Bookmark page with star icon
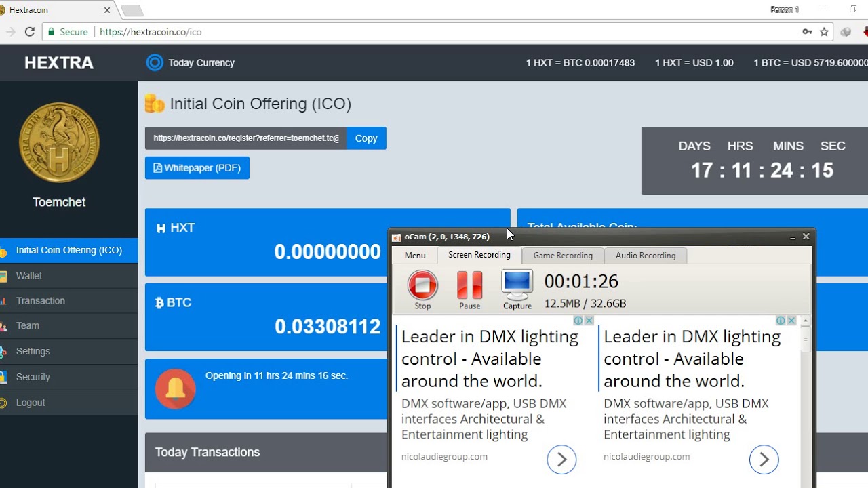Viewport: 868px width, 488px height. click(x=824, y=32)
